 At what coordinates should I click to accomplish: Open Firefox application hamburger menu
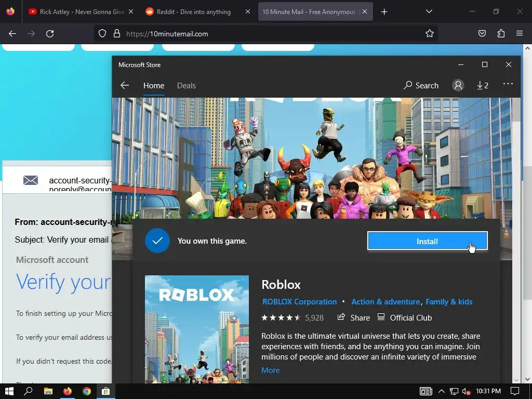(x=520, y=34)
